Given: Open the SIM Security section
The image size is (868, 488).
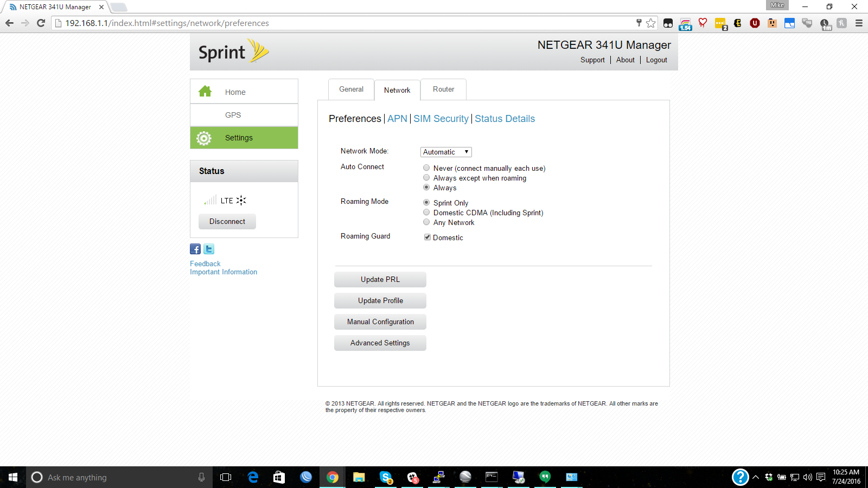Looking at the screenshot, I should tap(441, 118).
